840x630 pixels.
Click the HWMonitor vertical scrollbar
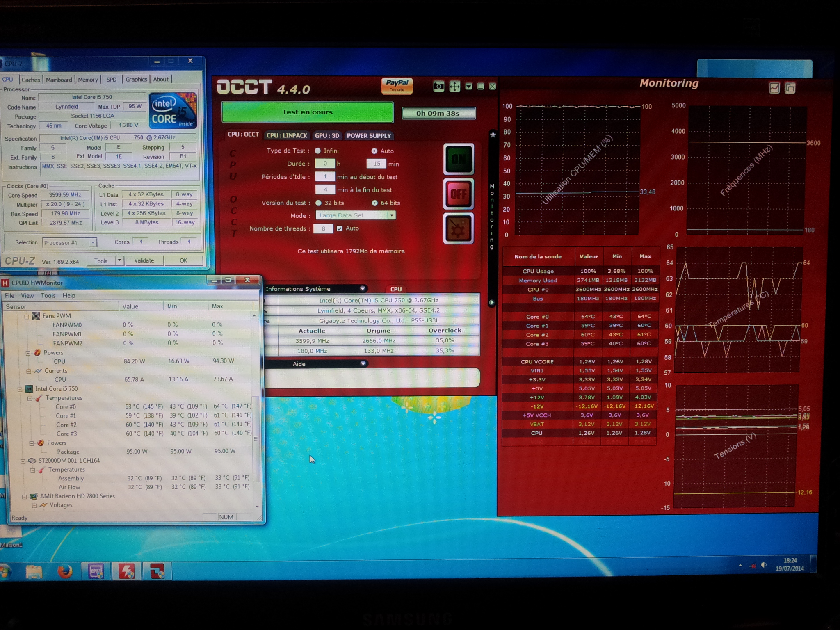tap(256, 439)
